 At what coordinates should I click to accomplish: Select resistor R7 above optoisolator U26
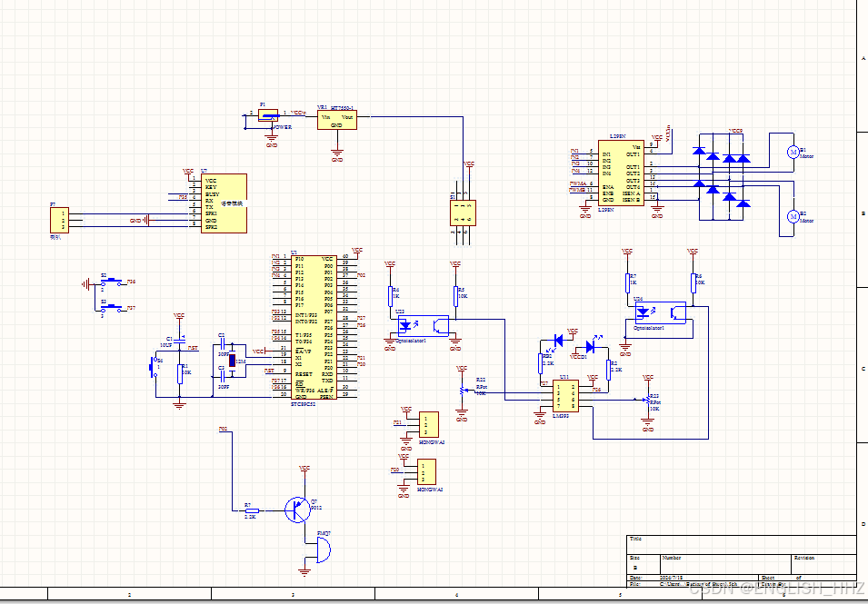tap(628, 282)
